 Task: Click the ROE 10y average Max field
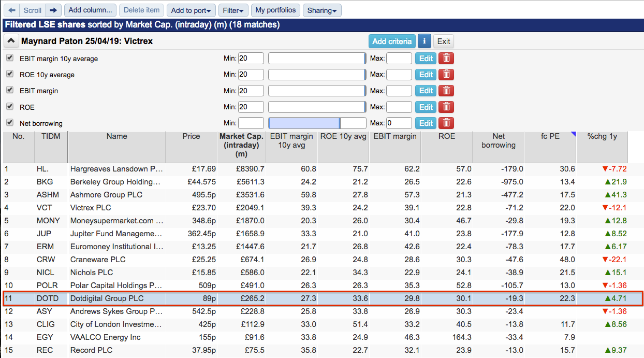click(399, 75)
